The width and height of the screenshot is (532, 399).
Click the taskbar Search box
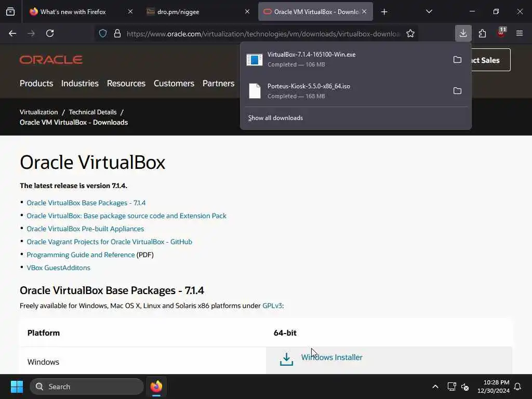pos(87,387)
